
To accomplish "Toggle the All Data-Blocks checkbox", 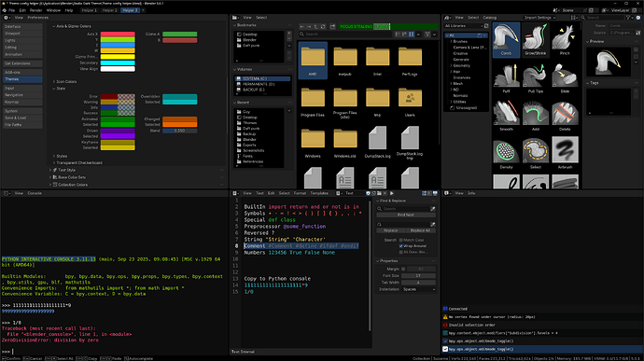I will [400, 252].
